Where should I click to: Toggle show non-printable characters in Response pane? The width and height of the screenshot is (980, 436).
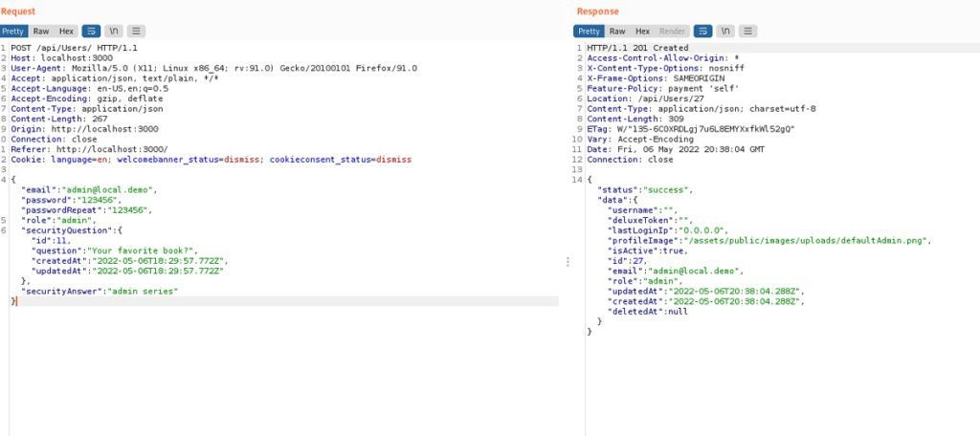(x=724, y=32)
